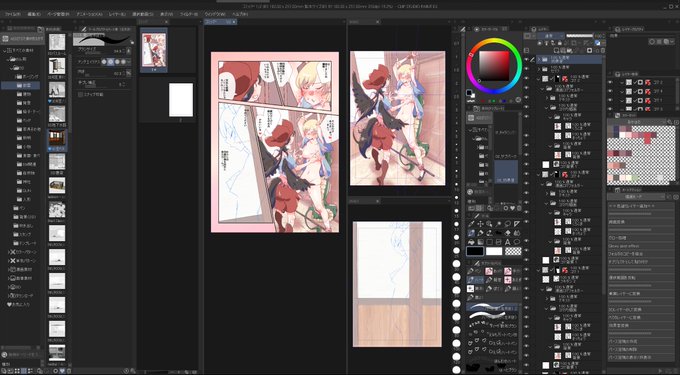Viewport: 680px width, 375px height.
Task: Select the Fill bucket tool
Action: click(x=471, y=242)
